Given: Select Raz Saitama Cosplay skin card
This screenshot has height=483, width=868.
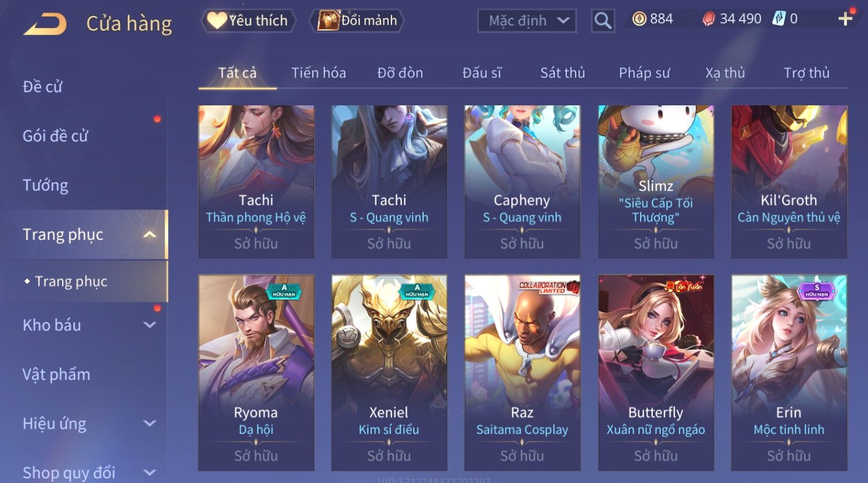Looking at the screenshot, I should [x=522, y=372].
